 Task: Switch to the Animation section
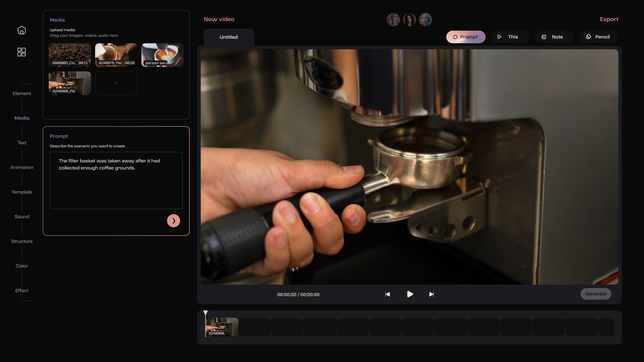click(22, 167)
